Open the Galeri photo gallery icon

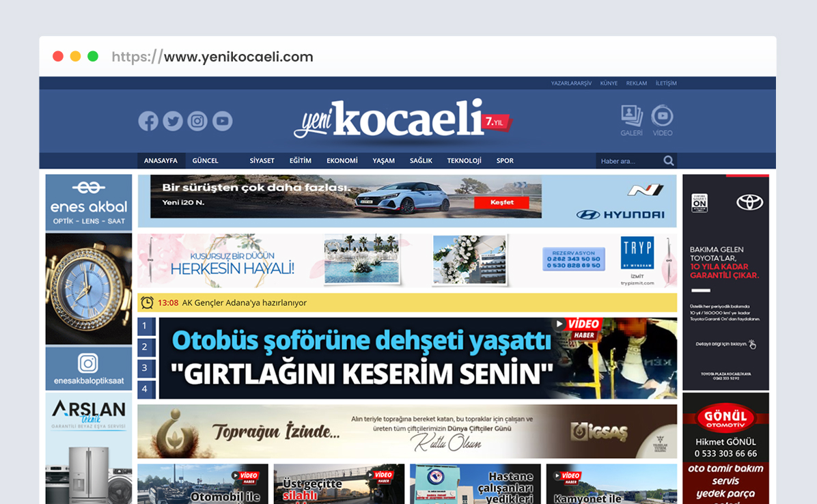click(631, 120)
